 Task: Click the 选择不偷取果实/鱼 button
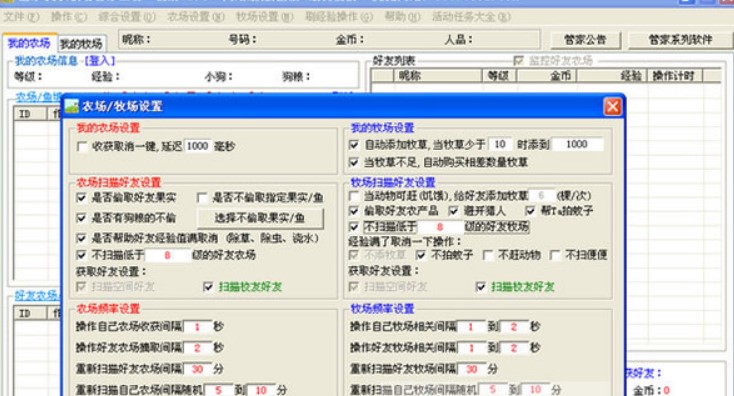pos(260,218)
